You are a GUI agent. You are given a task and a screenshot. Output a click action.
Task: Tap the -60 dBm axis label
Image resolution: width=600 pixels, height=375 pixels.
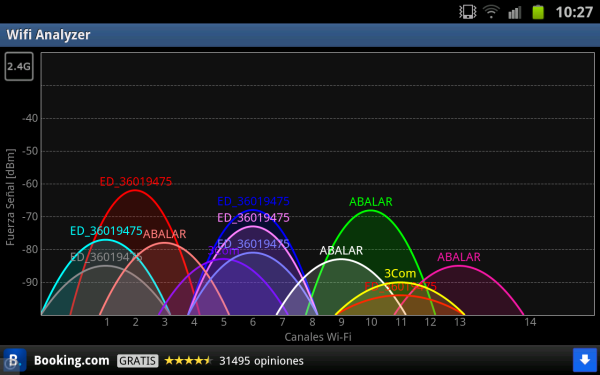coord(30,184)
